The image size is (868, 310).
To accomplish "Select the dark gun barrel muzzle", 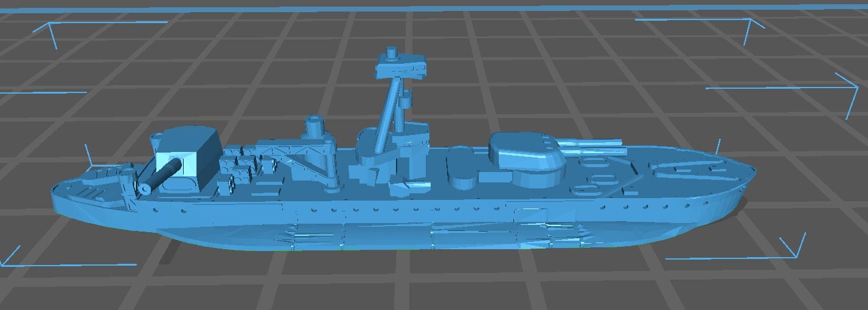I will [145, 188].
